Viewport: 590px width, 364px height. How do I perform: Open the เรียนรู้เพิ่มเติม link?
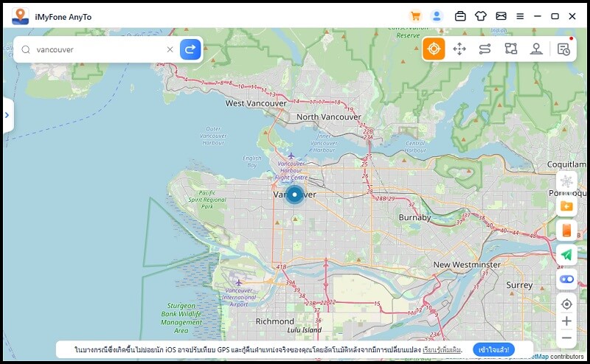tap(442, 350)
